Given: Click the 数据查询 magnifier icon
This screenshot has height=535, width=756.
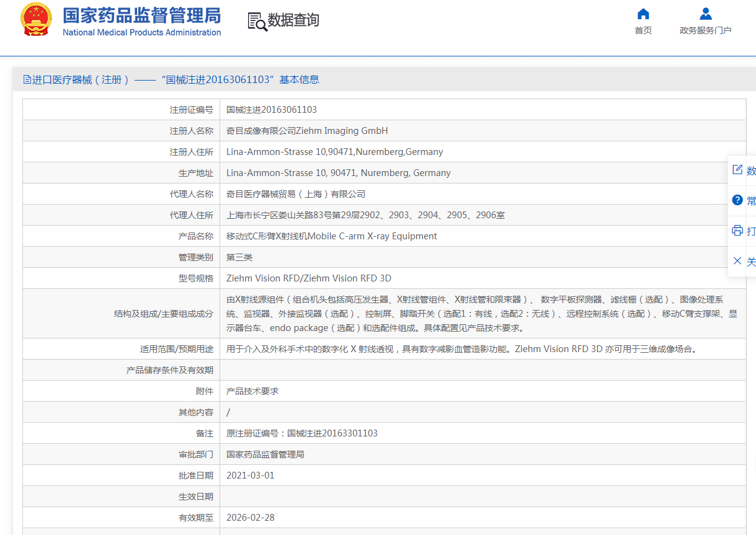Looking at the screenshot, I should pyautogui.click(x=257, y=20).
